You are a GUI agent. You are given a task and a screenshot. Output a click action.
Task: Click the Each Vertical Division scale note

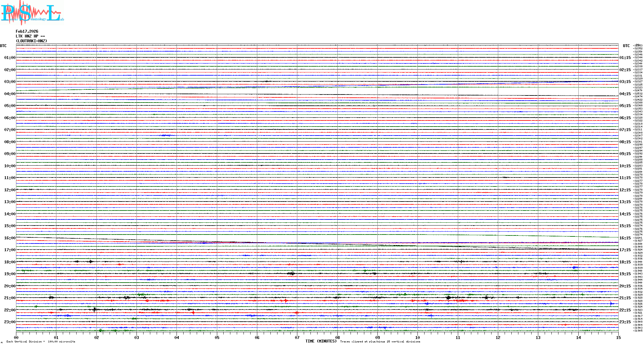(41, 342)
